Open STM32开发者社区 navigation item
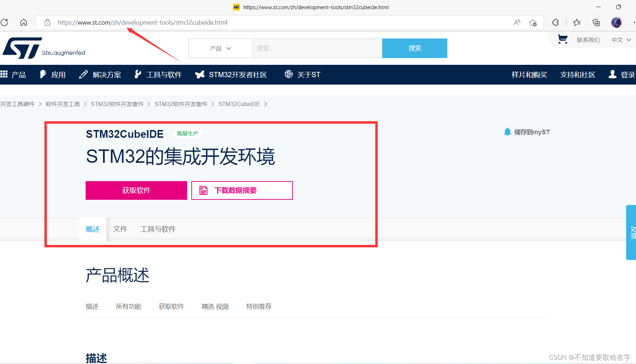 [238, 75]
